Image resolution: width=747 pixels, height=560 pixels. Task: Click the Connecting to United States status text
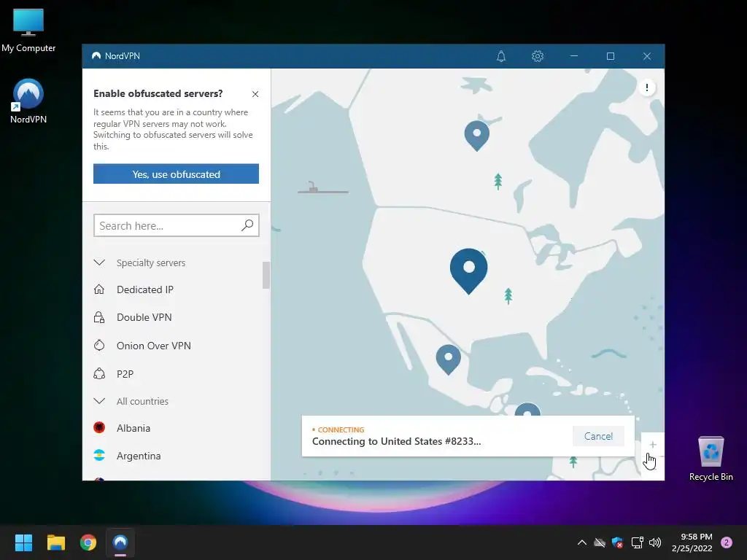396,441
